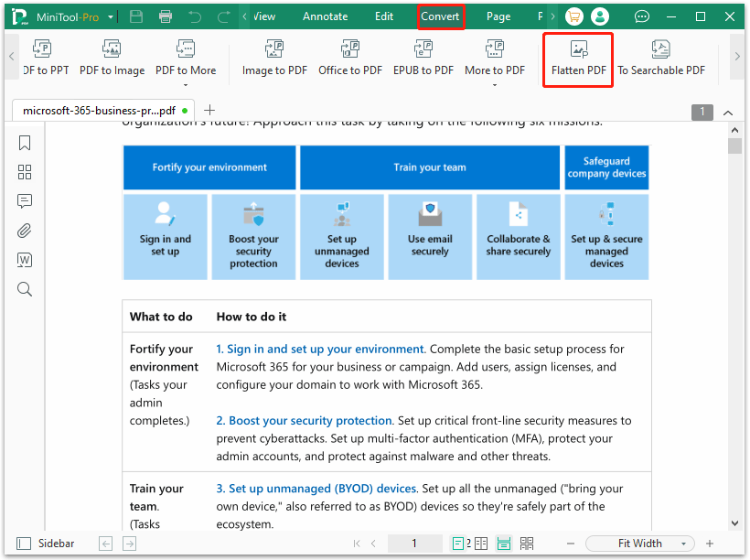Open link 'Sign in and set up your environment'
The height and width of the screenshot is (560, 750).
click(320, 349)
